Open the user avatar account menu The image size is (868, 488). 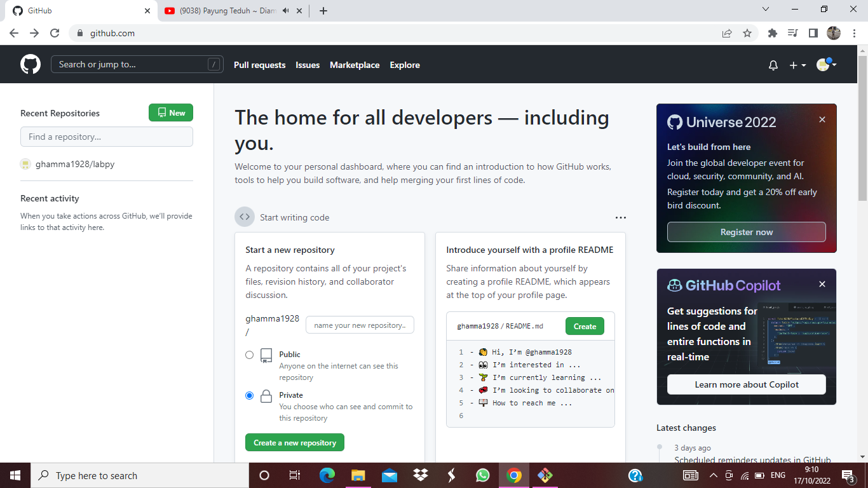tap(826, 64)
